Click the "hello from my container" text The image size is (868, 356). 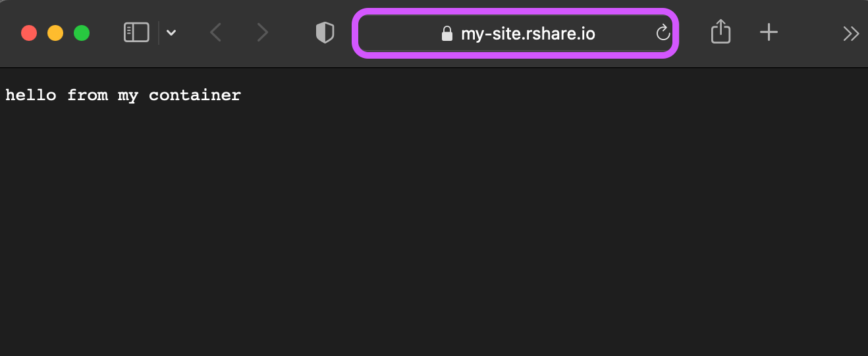pyautogui.click(x=123, y=96)
